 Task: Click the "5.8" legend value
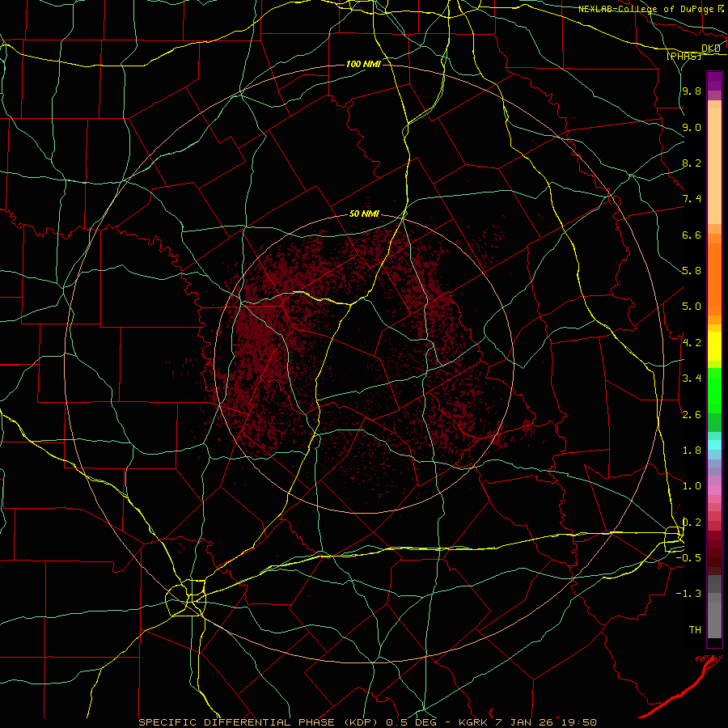point(692,271)
